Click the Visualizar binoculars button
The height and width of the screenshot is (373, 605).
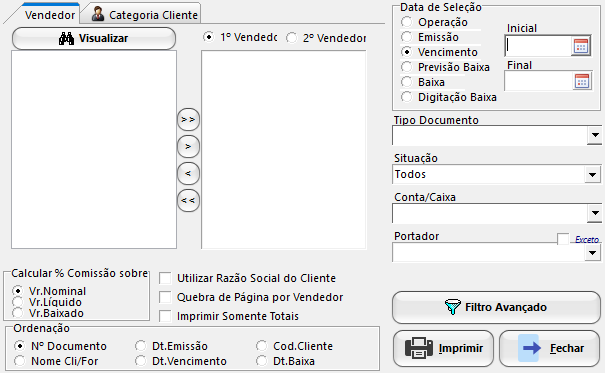click(94, 38)
